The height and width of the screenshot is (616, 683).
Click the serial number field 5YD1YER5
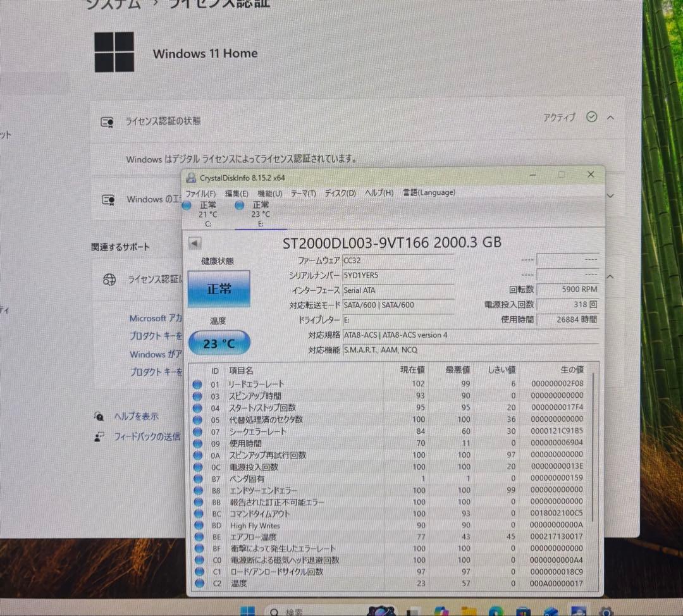(398, 275)
